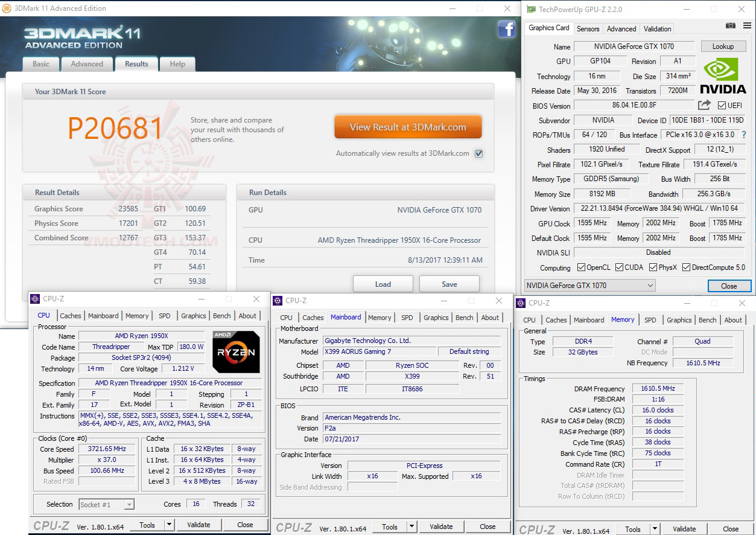Image resolution: width=756 pixels, height=535 pixels.
Task: Click the CPU-Z icon on the leftmost window
Action: [36, 298]
